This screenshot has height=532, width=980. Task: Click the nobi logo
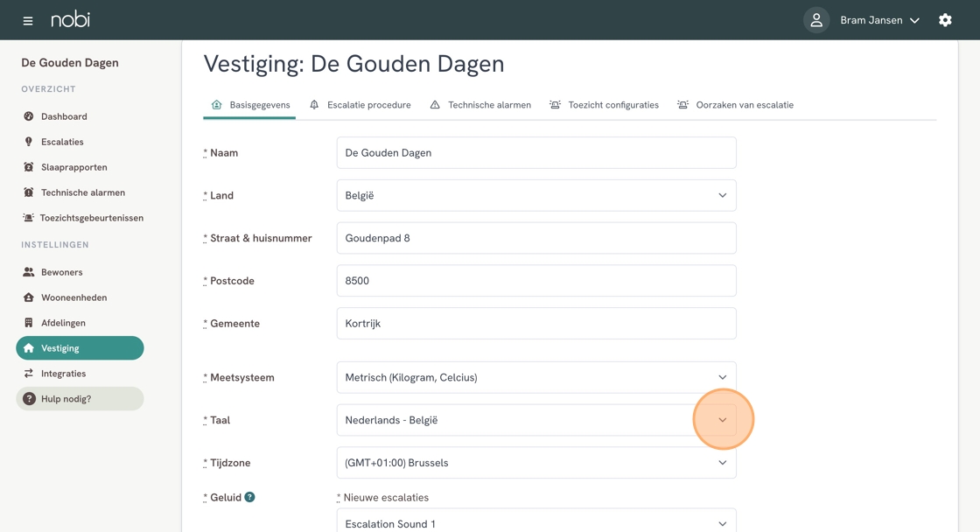(70, 19)
